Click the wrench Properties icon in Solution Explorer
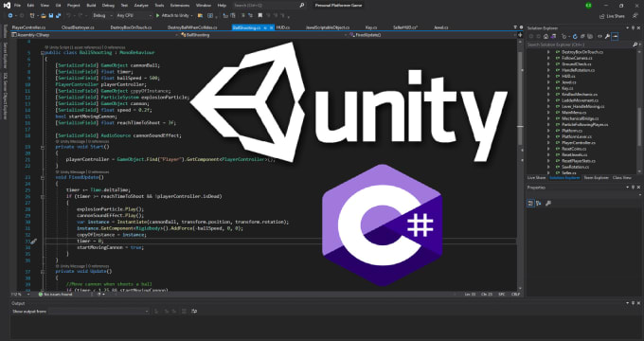The image size is (644, 341). pos(607,36)
